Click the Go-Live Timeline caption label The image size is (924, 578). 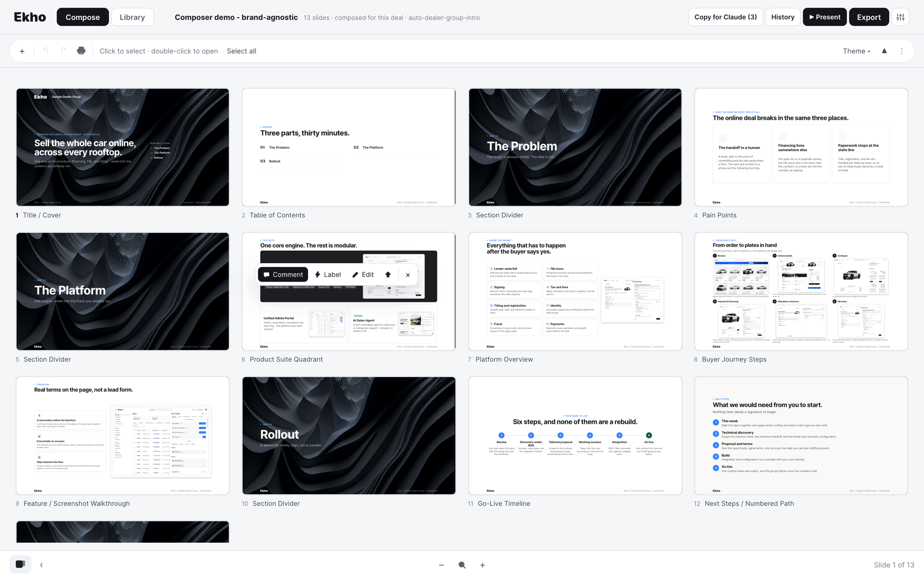tap(504, 503)
